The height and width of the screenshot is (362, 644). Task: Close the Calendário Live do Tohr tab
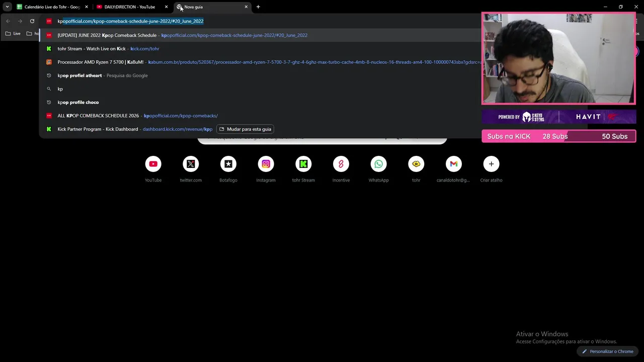[87, 7]
